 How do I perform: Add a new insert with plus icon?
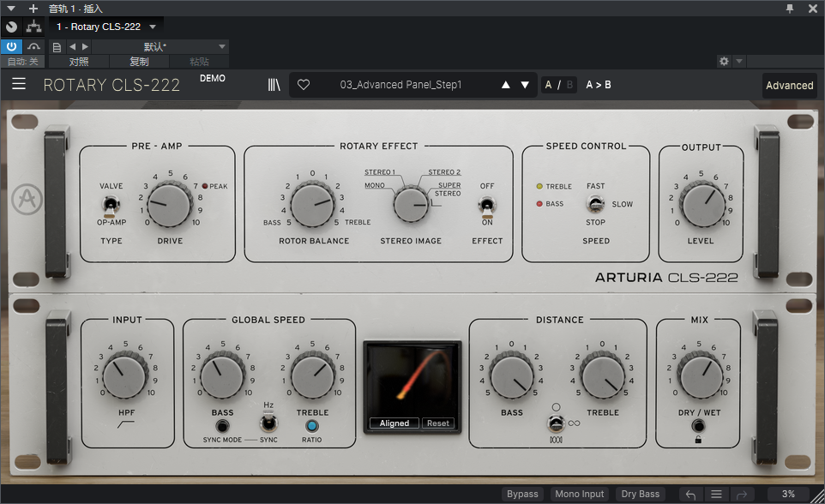pos(33,9)
